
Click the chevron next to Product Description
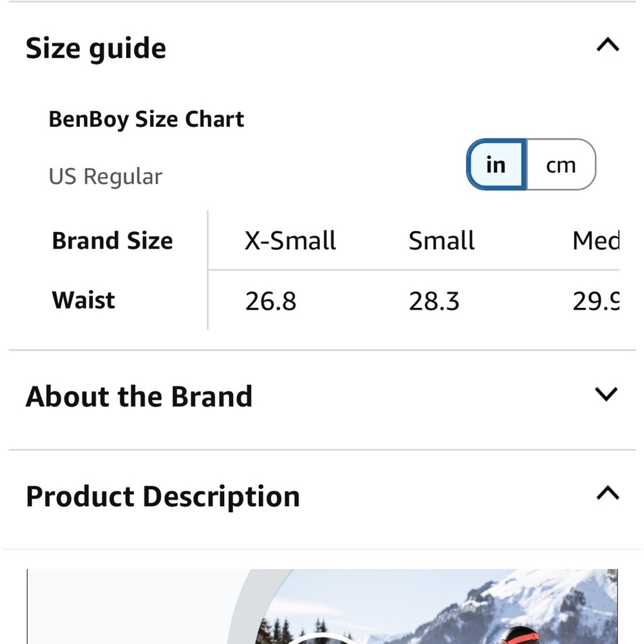606,493
